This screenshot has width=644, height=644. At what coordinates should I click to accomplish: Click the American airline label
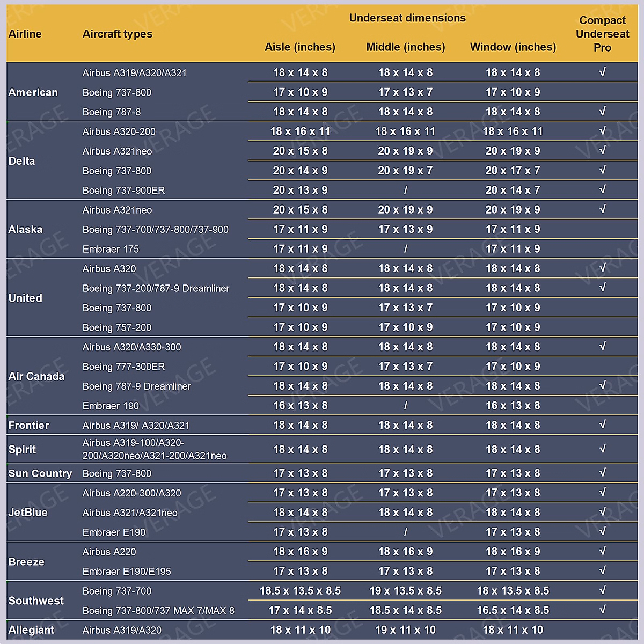(x=33, y=92)
